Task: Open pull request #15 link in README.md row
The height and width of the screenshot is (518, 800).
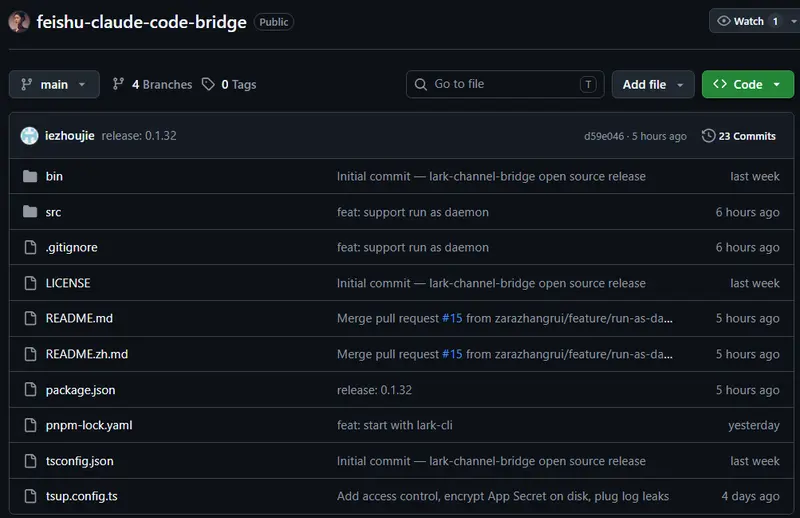Action: point(452,318)
